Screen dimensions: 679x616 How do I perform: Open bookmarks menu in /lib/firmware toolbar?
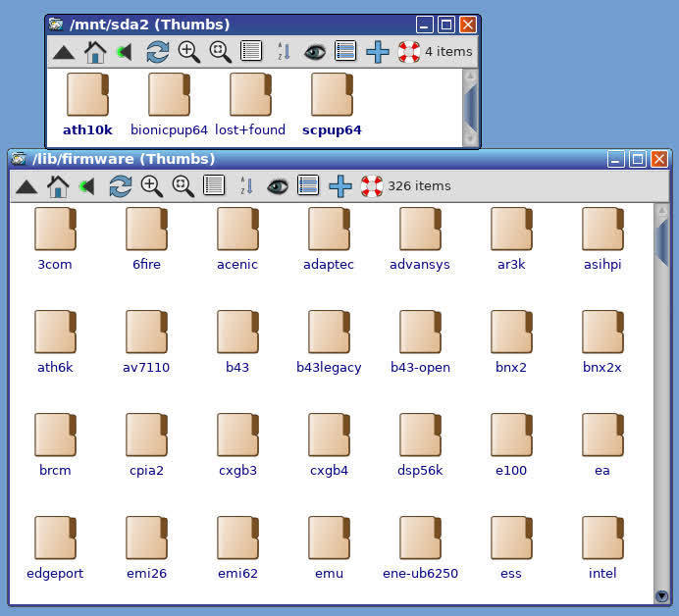coord(87,186)
